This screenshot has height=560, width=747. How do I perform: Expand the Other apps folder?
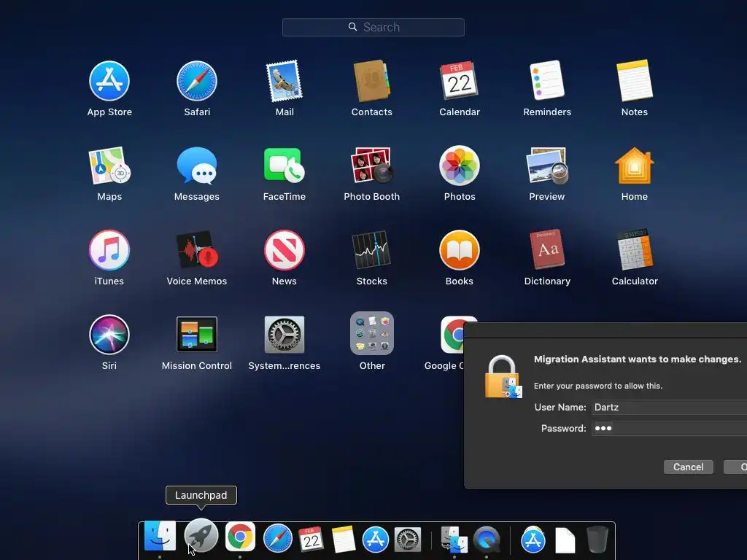[371, 333]
